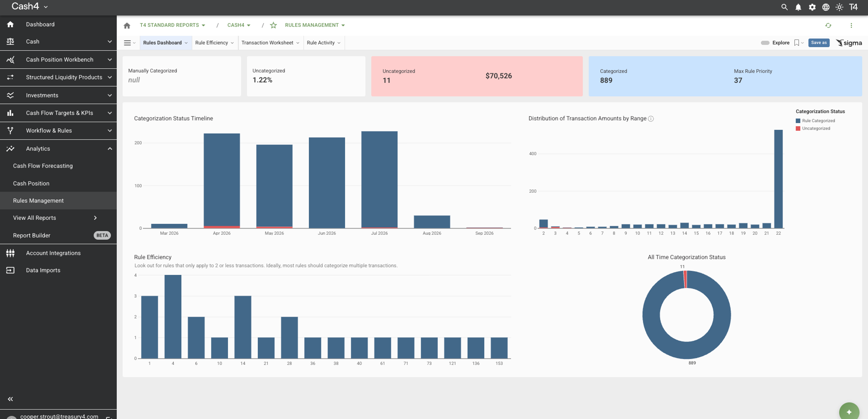This screenshot has height=419, width=868.
Task: Open the Cash4 app switcher dropdown
Action: click(30, 6)
